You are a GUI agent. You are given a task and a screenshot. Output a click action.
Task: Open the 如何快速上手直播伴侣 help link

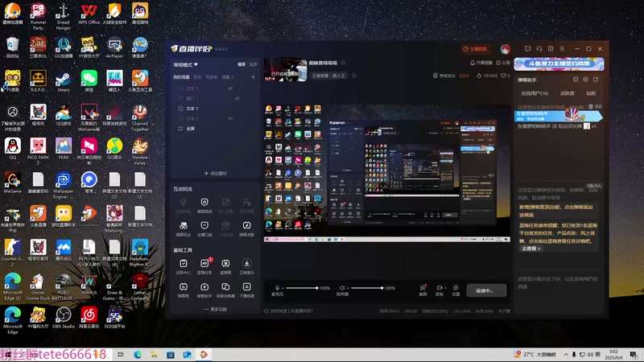(x=289, y=311)
